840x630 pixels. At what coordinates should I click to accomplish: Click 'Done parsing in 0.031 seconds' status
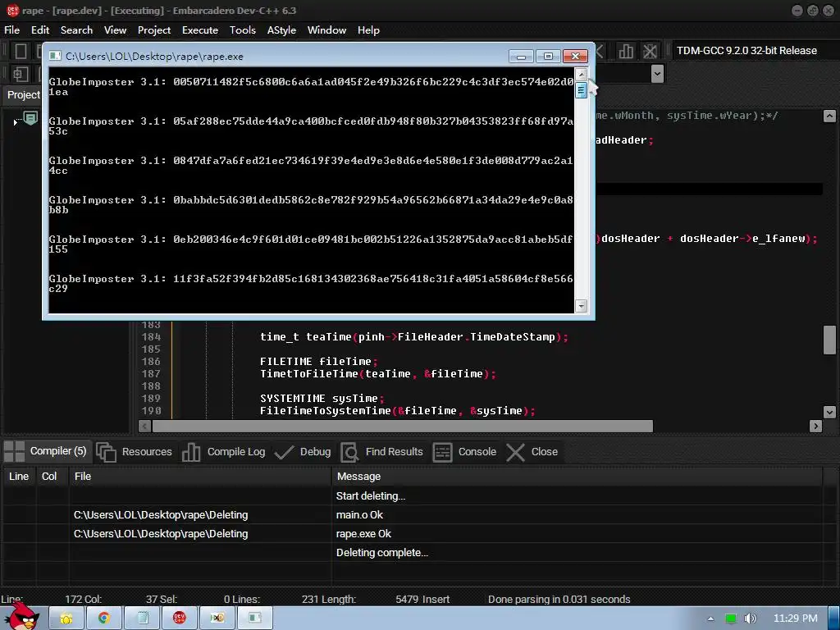pyautogui.click(x=559, y=599)
